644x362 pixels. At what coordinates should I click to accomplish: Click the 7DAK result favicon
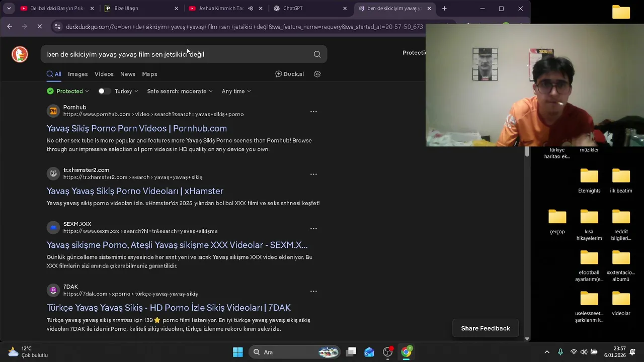tap(53, 290)
